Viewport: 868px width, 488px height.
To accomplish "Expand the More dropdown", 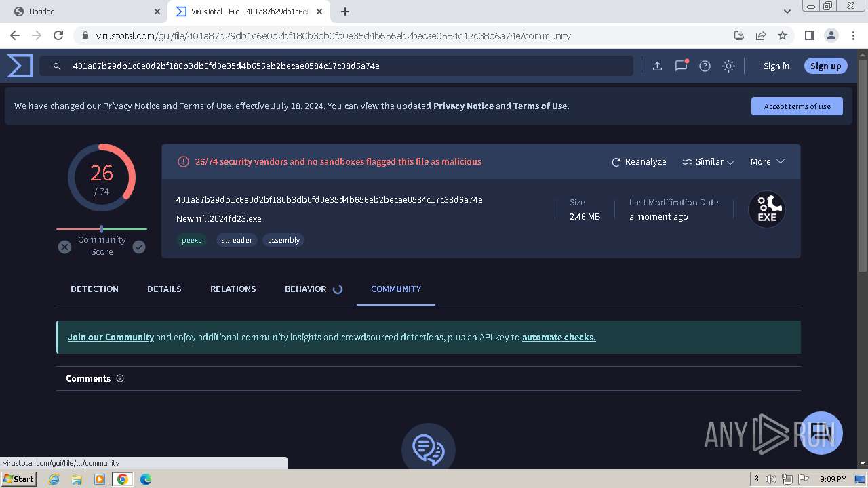I will click(768, 162).
